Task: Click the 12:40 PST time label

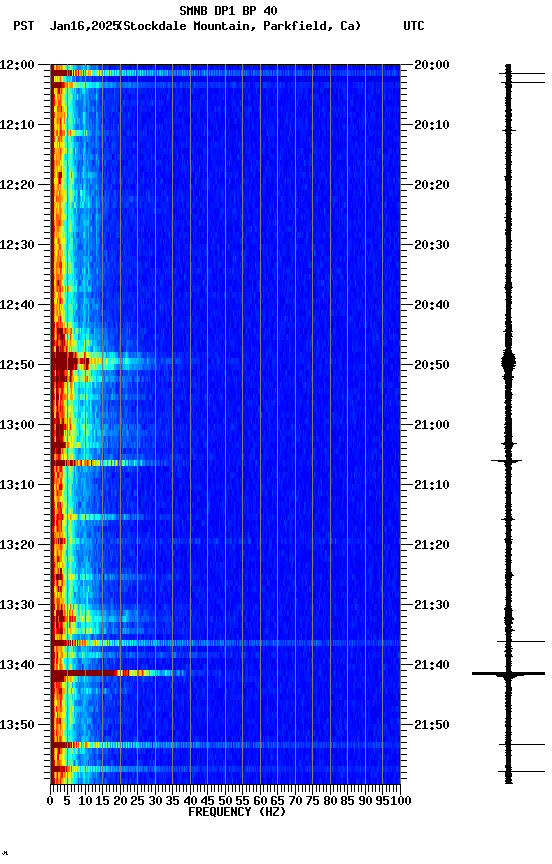Action: point(17,305)
